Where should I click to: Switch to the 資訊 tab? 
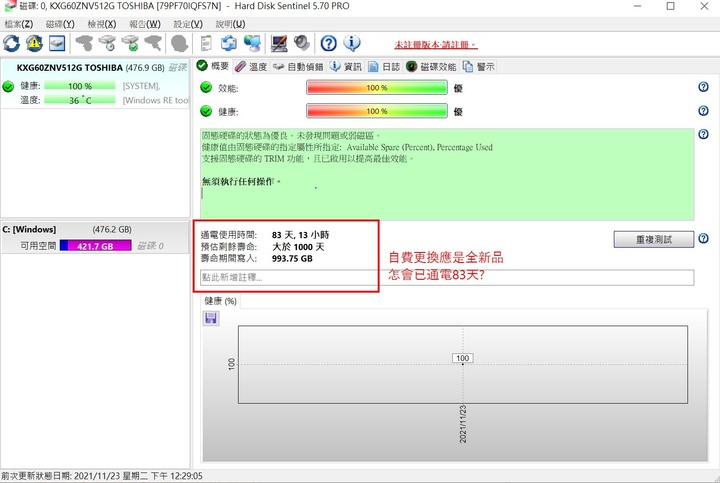coord(346,67)
